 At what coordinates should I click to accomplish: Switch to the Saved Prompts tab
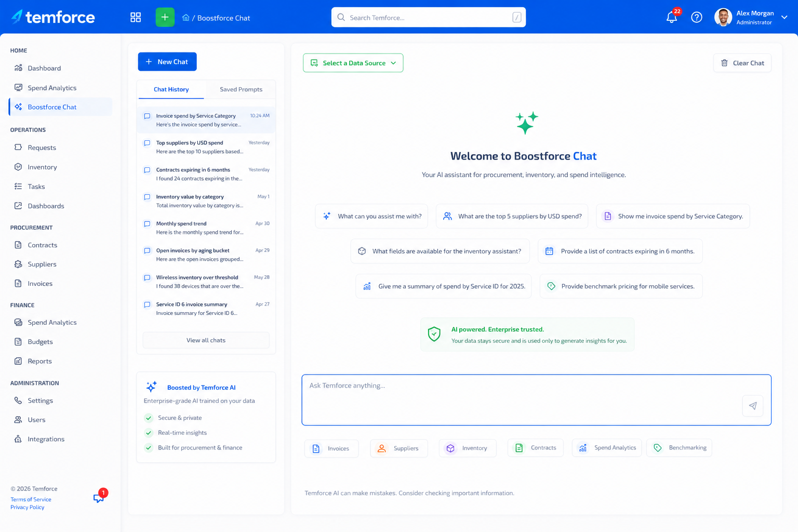point(241,89)
